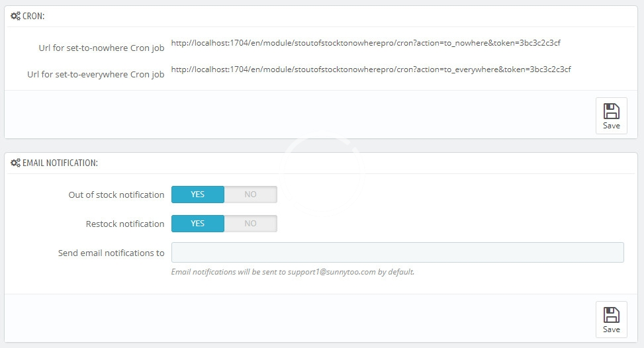Enable Out of stock notification with YES
Image resolution: width=644 pixels, height=348 pixels.
pos(198,195)
